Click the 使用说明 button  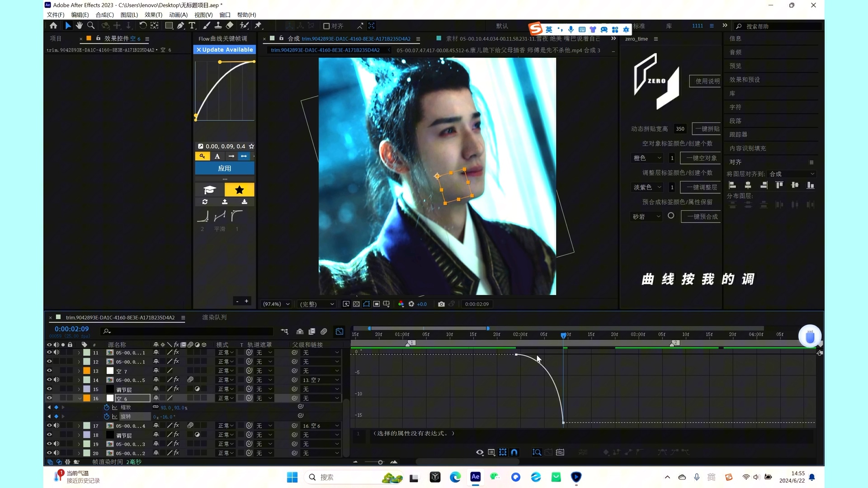coord(705,81)
